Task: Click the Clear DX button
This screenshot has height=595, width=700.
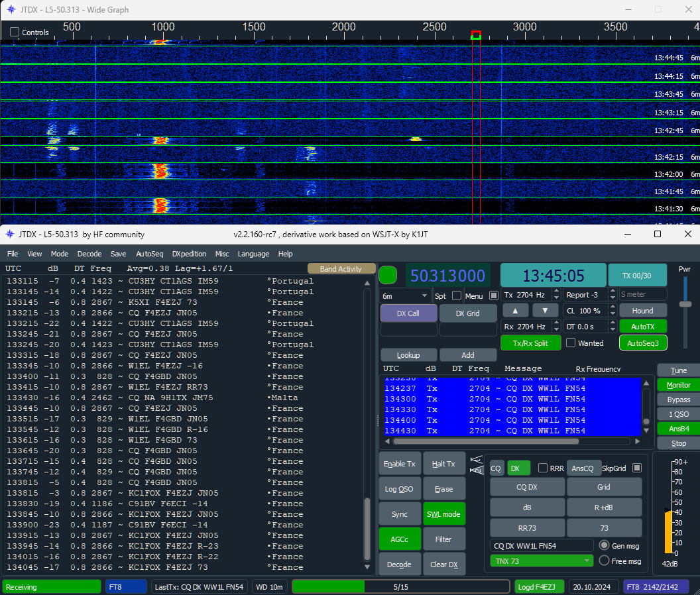Action: tap(443, 565)
